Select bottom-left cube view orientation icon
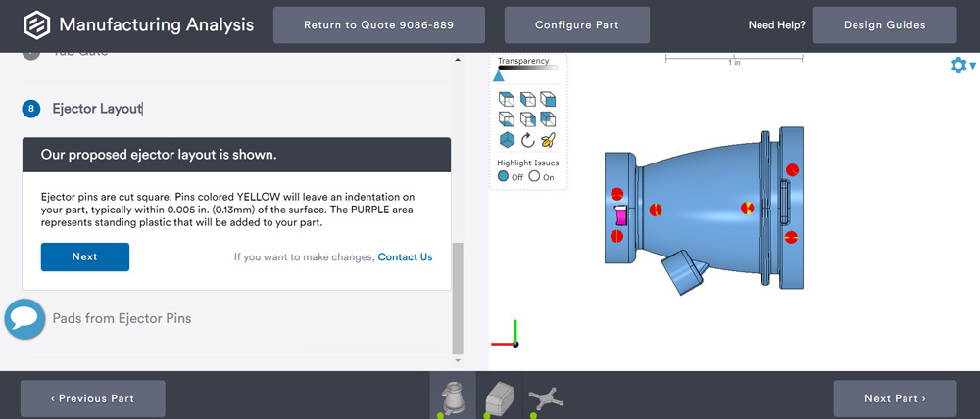This screenshot has width=980, height=419. coord(507,119)
